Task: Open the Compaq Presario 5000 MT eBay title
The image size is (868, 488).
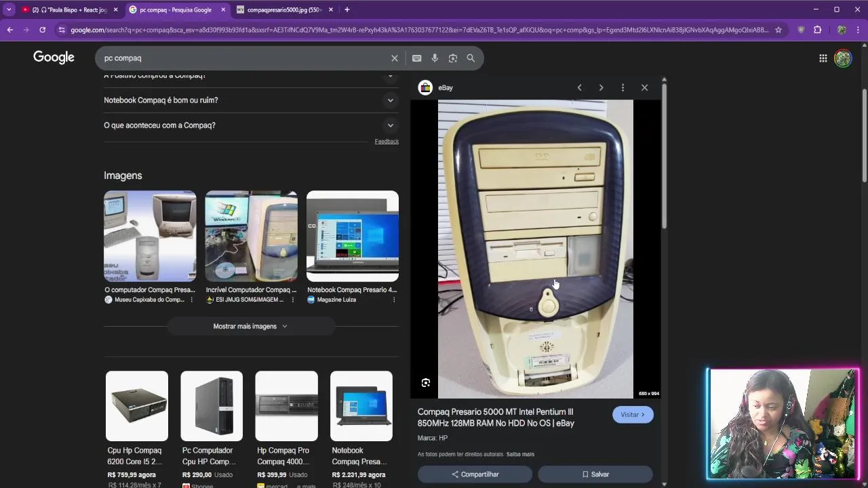Action: (496, 418)
